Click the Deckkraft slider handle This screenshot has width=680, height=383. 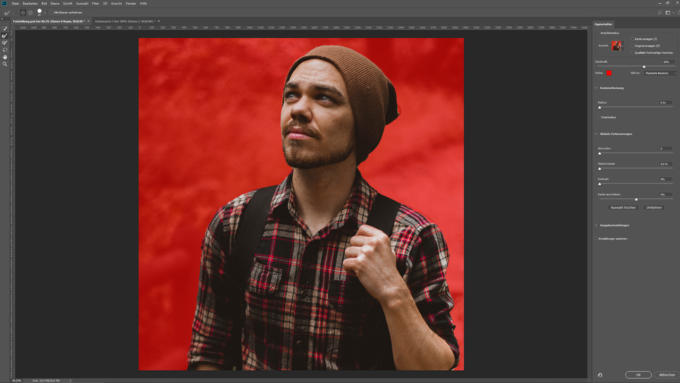[x=644, y=67]
